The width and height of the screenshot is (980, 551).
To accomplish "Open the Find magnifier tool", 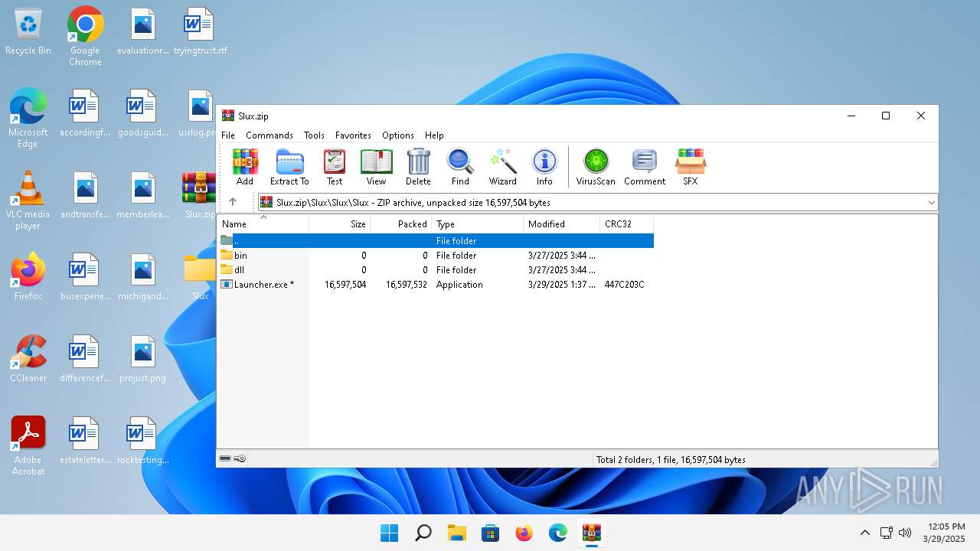I will (460, 167).
